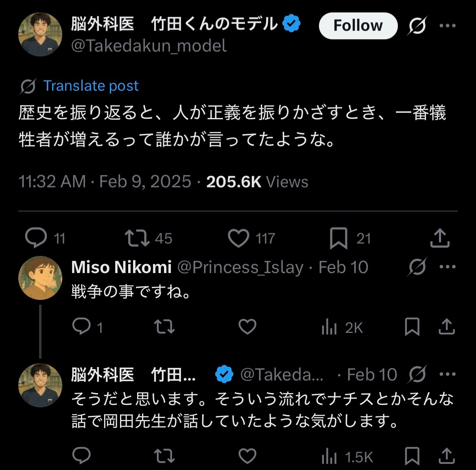
Task: Like the main post with 117 likes
Action: [x=238, y=238]
